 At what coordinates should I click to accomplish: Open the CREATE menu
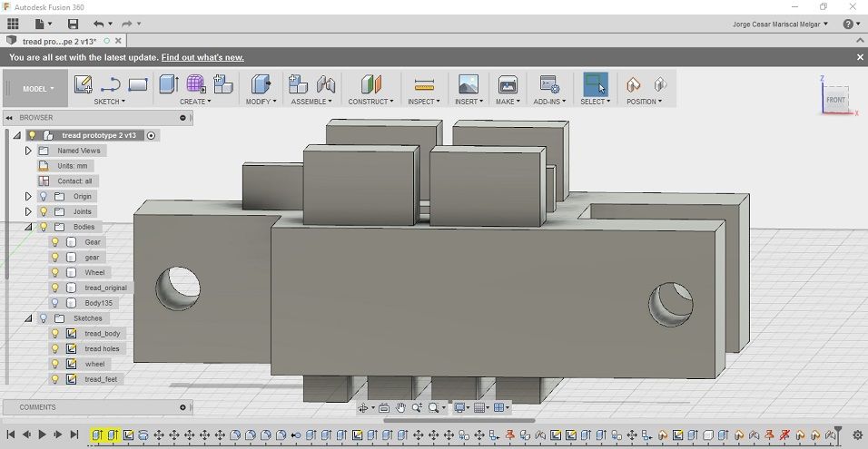[195, 102]
